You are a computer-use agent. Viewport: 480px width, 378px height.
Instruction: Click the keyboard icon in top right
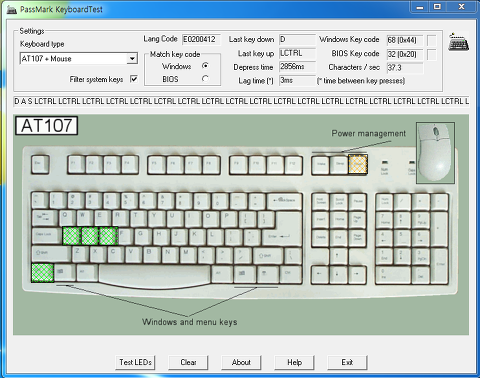(x=459, y=42)
